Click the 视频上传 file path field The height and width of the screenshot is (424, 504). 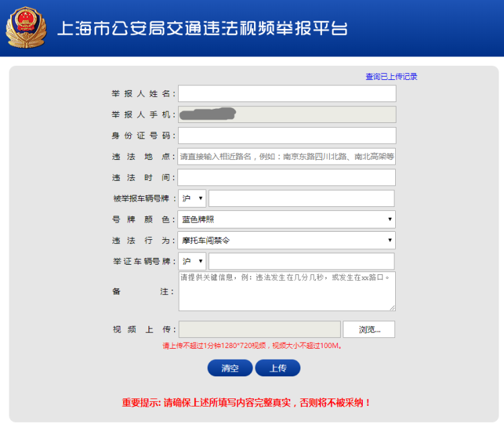(x=259, y=329)
